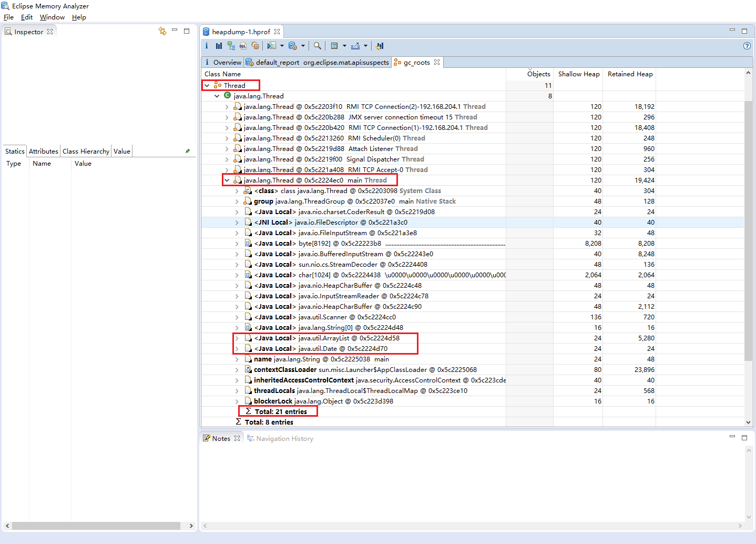Click the table vertical scrollbar down arrow
This screenshot has width=756, height=544.
click(748, 422)
